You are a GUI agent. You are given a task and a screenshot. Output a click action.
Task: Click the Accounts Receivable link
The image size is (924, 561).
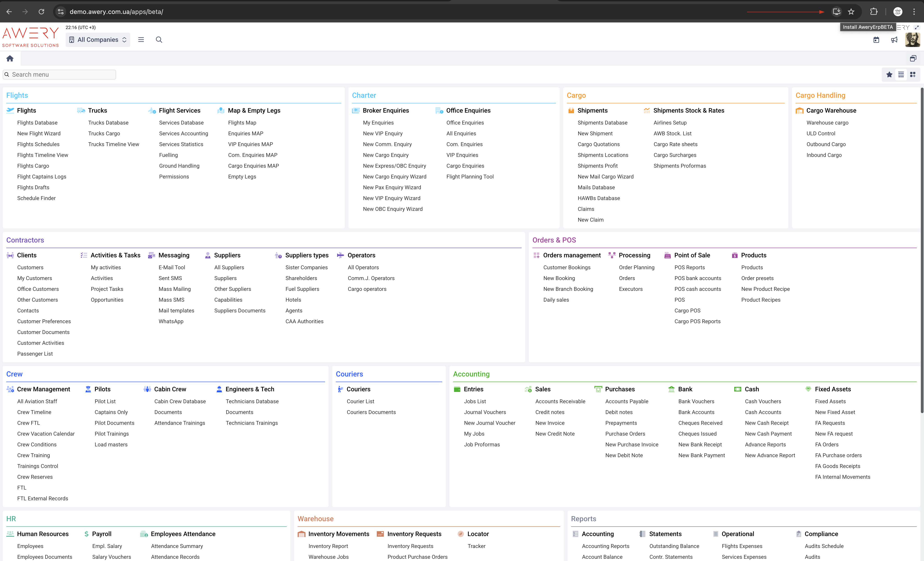[x=560, y=401]
